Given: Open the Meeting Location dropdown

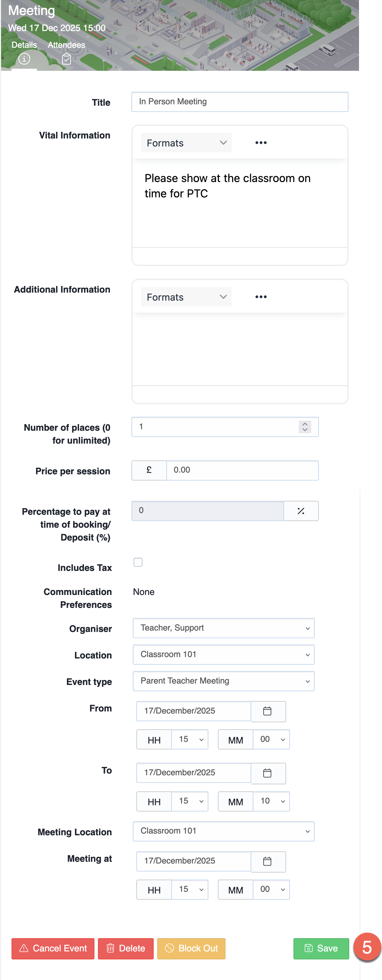Looking at the screenshot, I should point(223,831).
